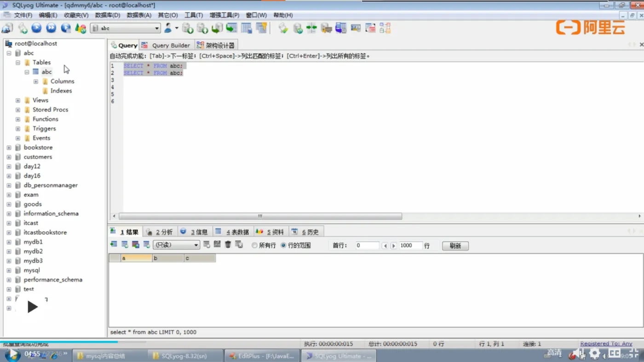The width and height of the screenshot is (644, 362).
Task: Click the Registered To: Any link
Action: (x=606, y=344)
